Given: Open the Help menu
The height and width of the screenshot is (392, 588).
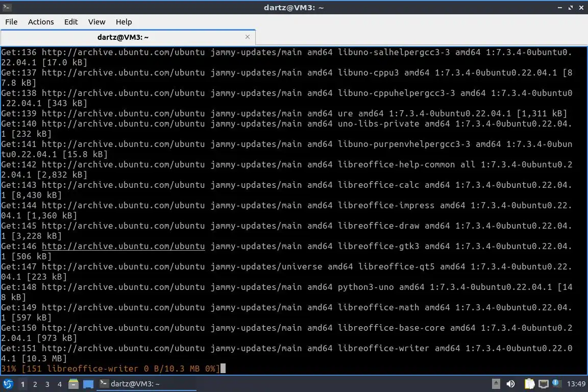Looking at the screenshot, I should [x=124, y=22].
